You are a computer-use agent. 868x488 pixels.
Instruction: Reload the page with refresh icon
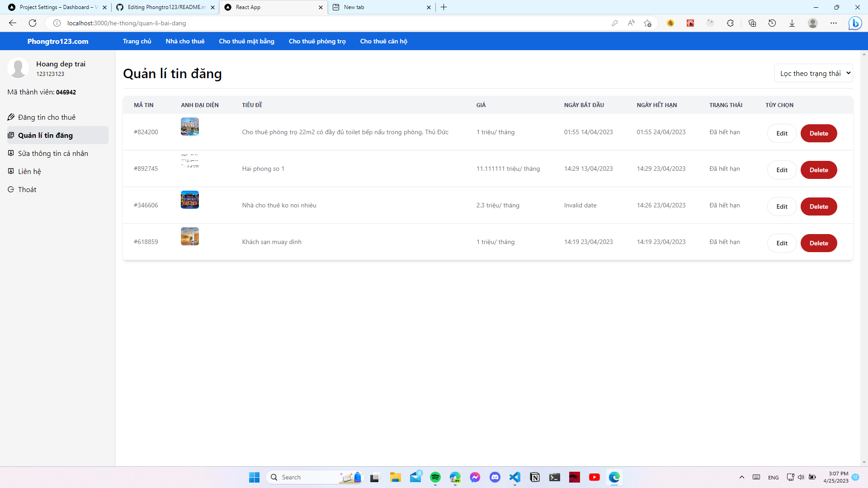(x=33, y=23)
